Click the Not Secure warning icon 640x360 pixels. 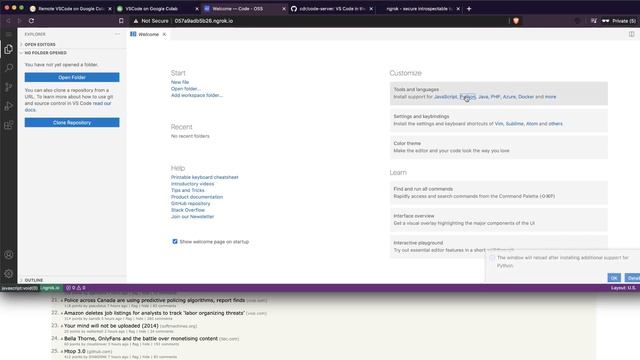(136, 21)
